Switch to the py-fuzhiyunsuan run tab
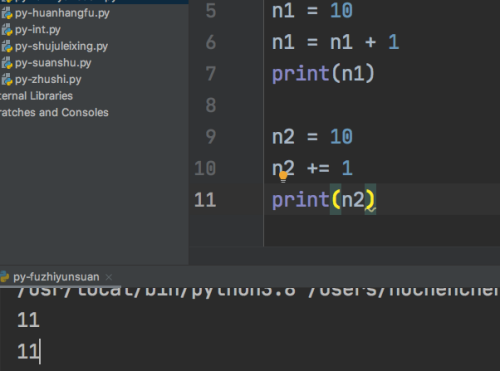 (56, 277)
